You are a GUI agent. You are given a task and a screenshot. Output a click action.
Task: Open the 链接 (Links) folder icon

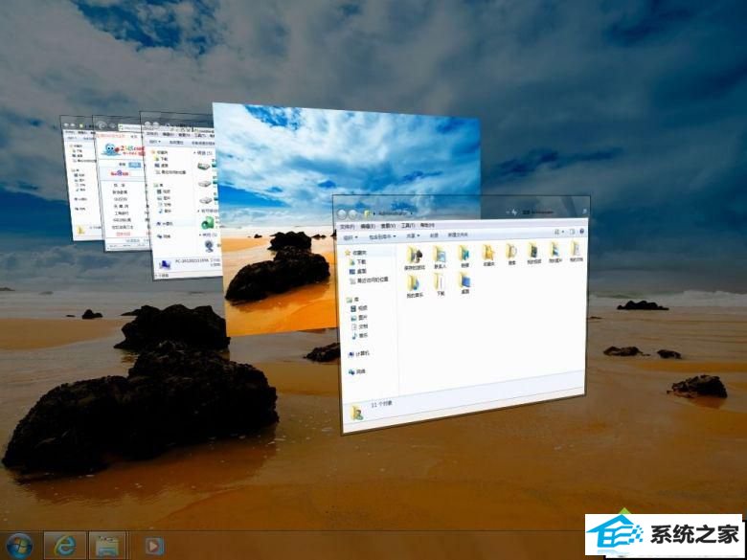(x=464, y=257)
